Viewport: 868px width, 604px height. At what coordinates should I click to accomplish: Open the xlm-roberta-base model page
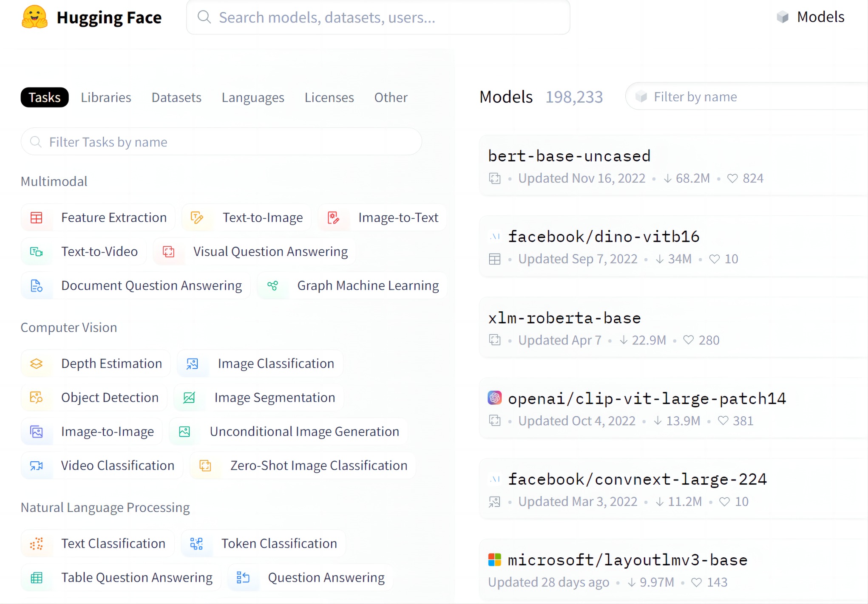(x=564, y=318)
